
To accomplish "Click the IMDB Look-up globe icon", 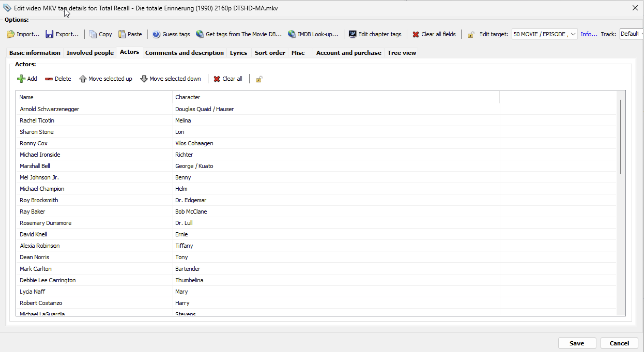I will point(292,34).
